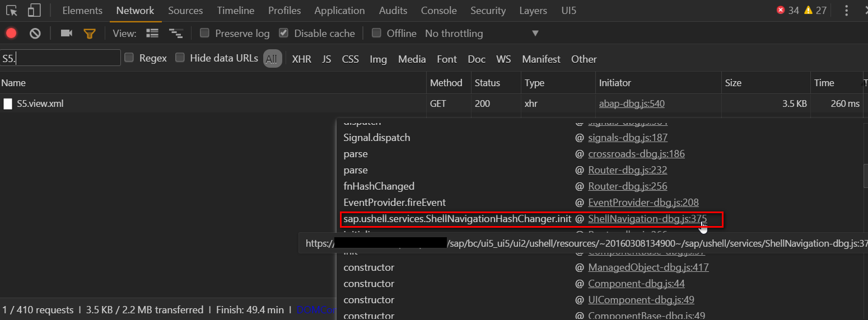
Task: Open UIComponent-dbg.js:49 stack link
Action: (x=641, y=300)
